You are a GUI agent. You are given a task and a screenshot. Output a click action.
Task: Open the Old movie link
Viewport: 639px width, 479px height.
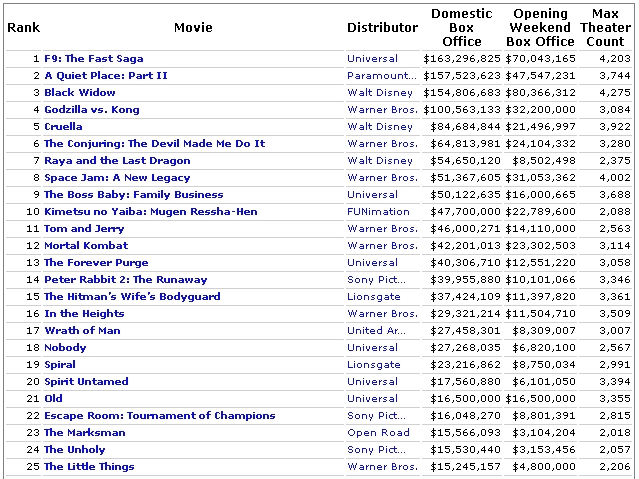pyautogui.click(x=53, y=399)
